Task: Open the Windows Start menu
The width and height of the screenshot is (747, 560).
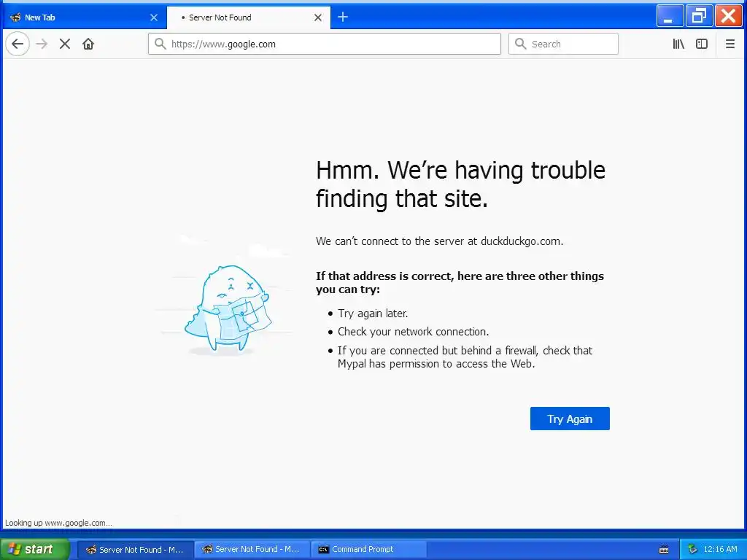Action: (x=34, y=550)
